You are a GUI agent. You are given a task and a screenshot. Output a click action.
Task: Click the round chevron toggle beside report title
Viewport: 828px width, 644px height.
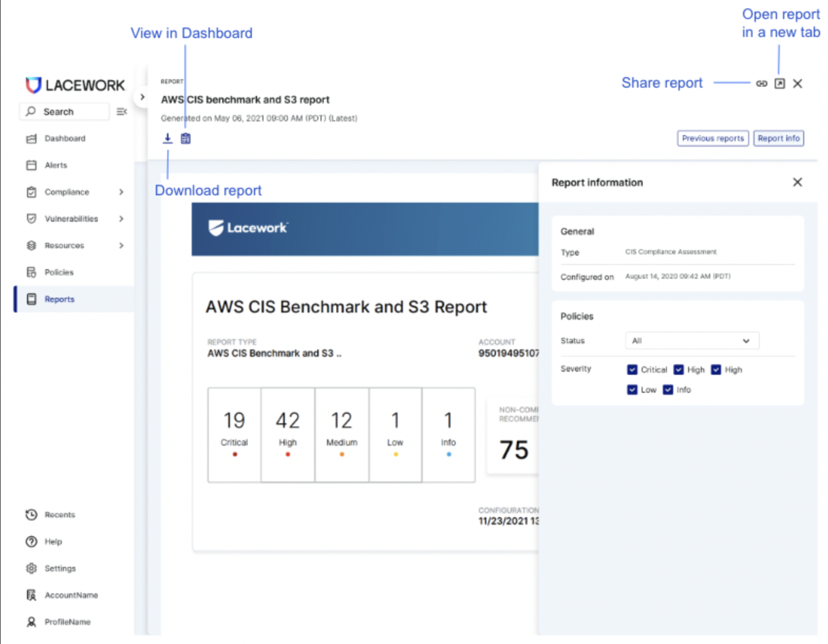142,97
